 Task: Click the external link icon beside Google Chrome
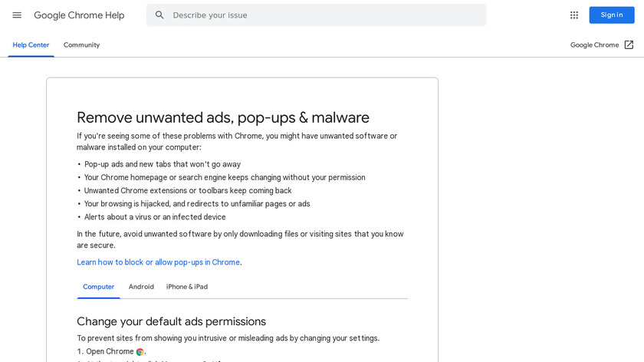629,45
